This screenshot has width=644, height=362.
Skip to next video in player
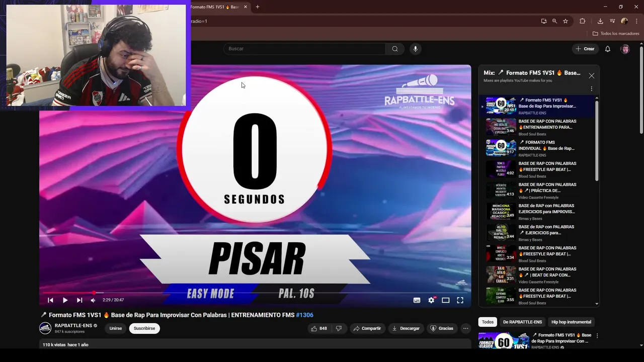79,300
